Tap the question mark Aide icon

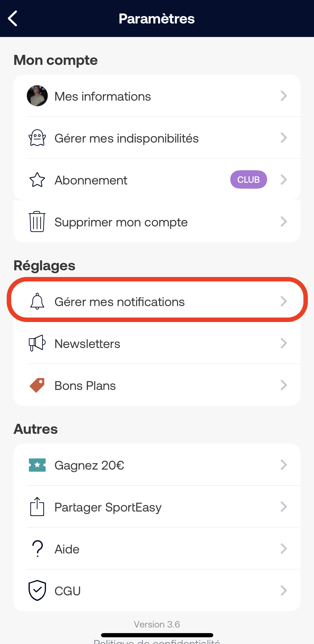[38, 548]
